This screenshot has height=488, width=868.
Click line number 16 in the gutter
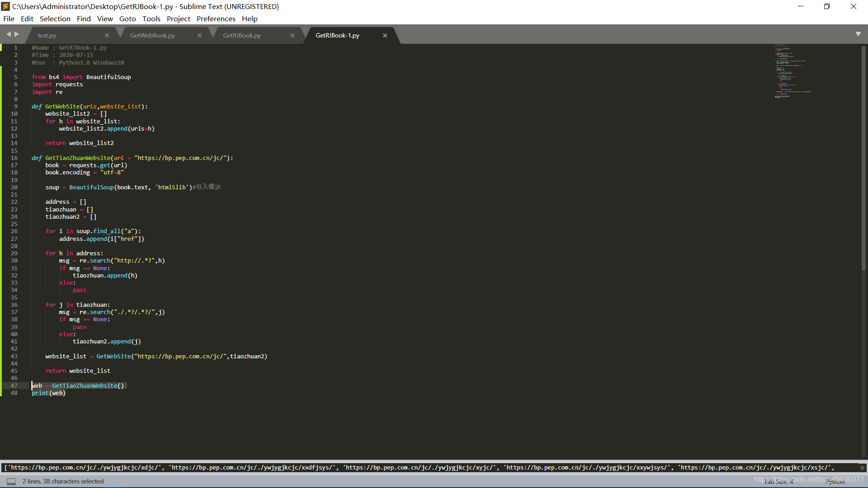click(14, 158)
